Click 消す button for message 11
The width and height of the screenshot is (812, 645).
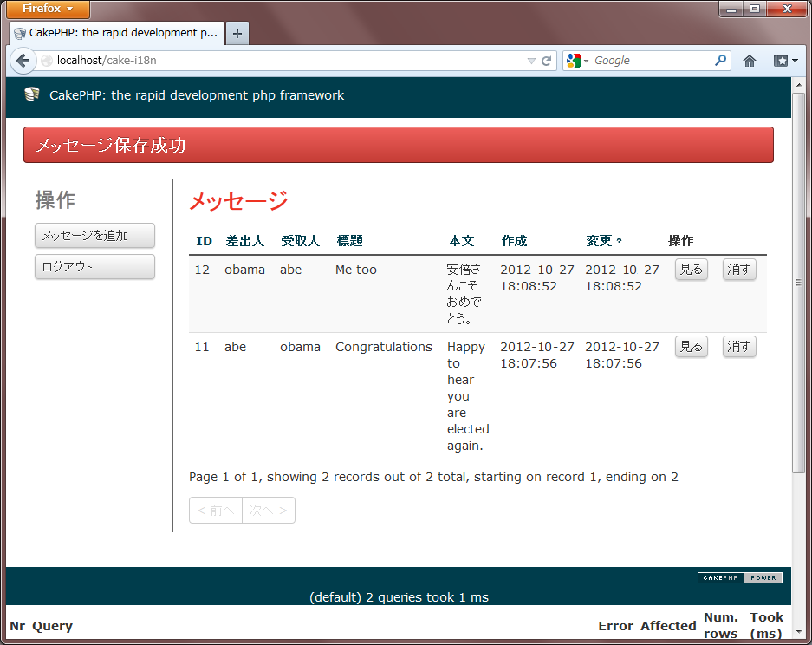(739, 347)
